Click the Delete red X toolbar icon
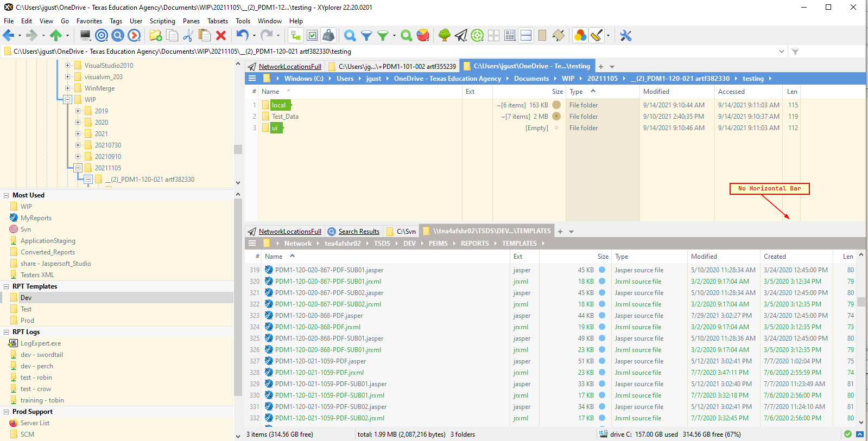 point(221,36)
